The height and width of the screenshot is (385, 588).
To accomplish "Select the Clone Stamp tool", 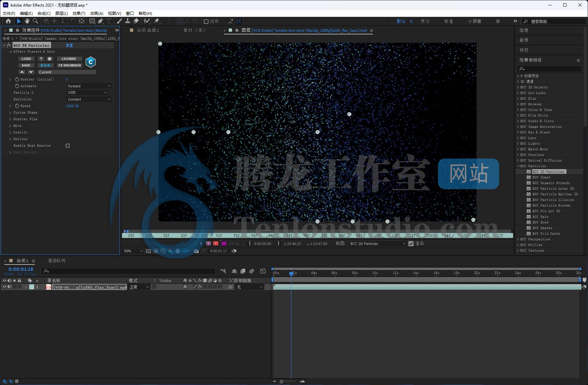I will tap(128, 21).
